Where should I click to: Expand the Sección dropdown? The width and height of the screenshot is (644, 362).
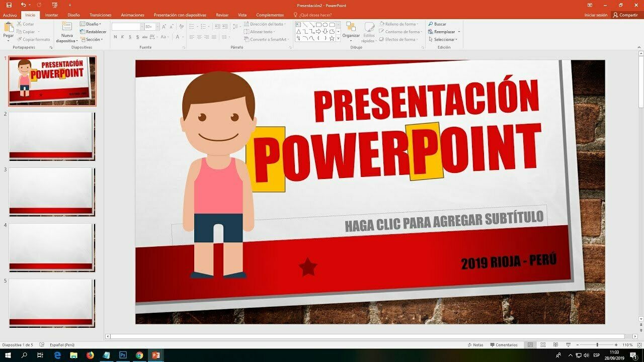point(93,39)
